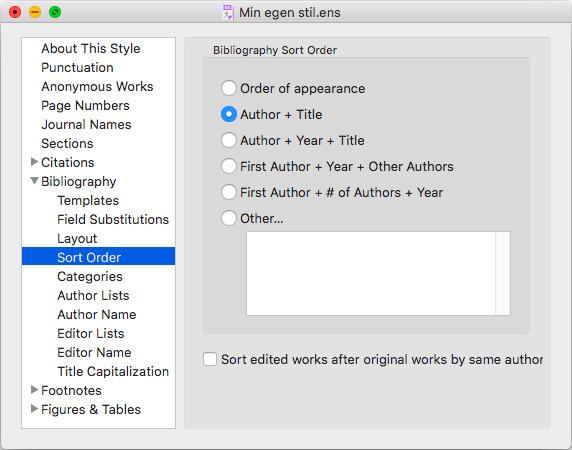Click the scrollbar of the Other sort box

503,274
